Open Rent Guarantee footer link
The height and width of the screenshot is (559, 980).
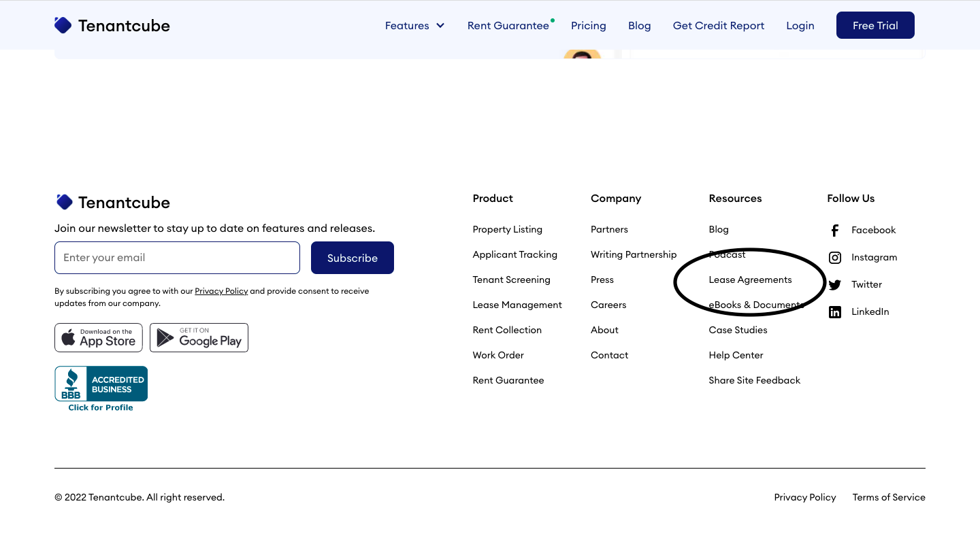pos(508,381)
